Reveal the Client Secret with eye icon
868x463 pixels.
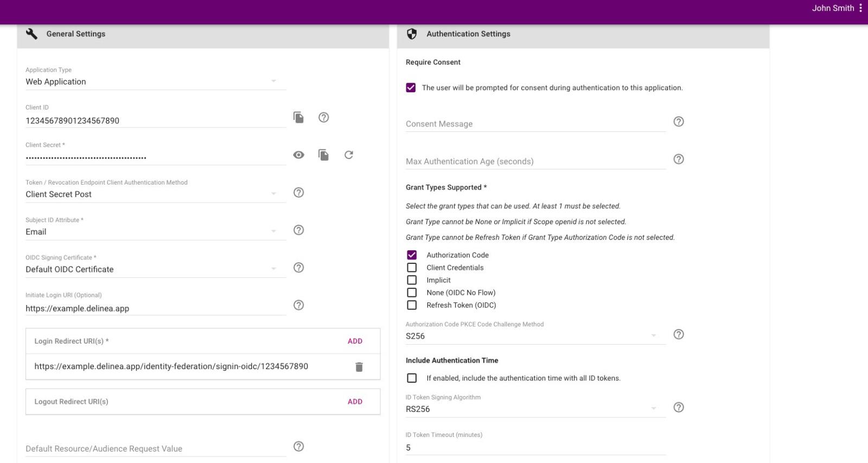pos(298,155)
